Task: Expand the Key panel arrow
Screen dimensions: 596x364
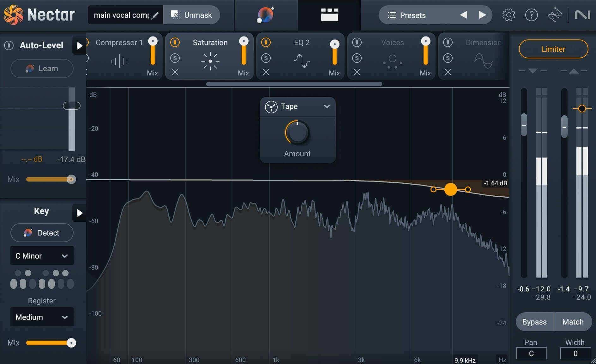Action: (x=79, y=213)
